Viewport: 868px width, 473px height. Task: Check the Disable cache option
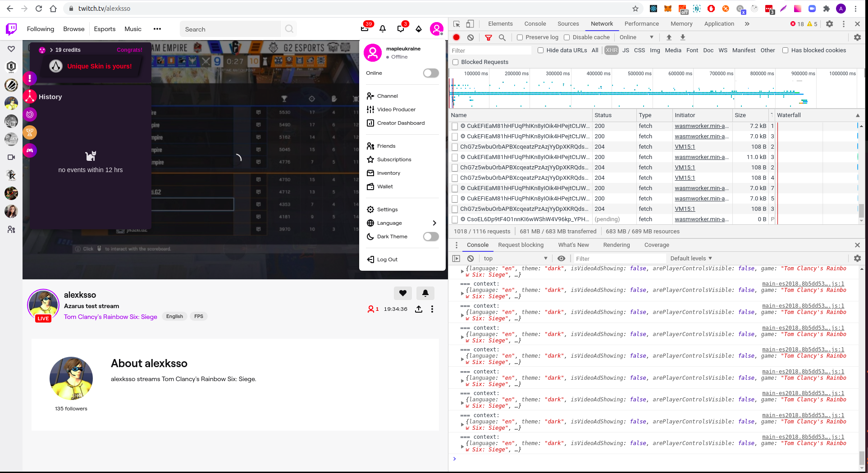566,37
